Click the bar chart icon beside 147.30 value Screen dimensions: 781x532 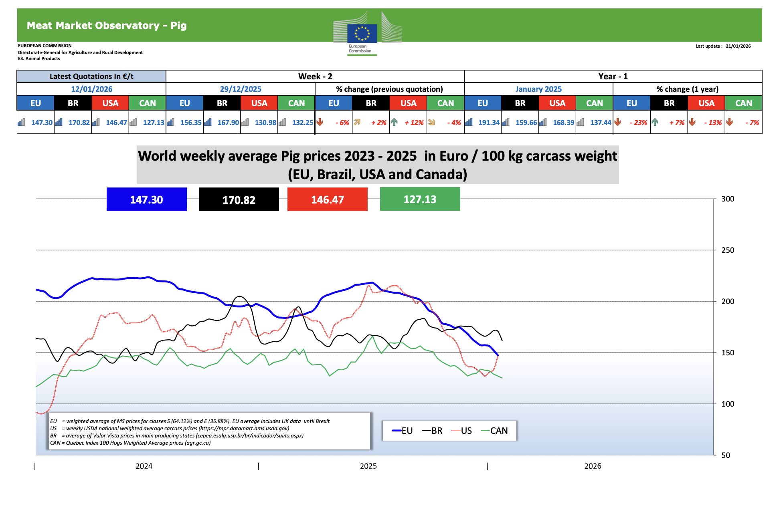click(22, 122)
